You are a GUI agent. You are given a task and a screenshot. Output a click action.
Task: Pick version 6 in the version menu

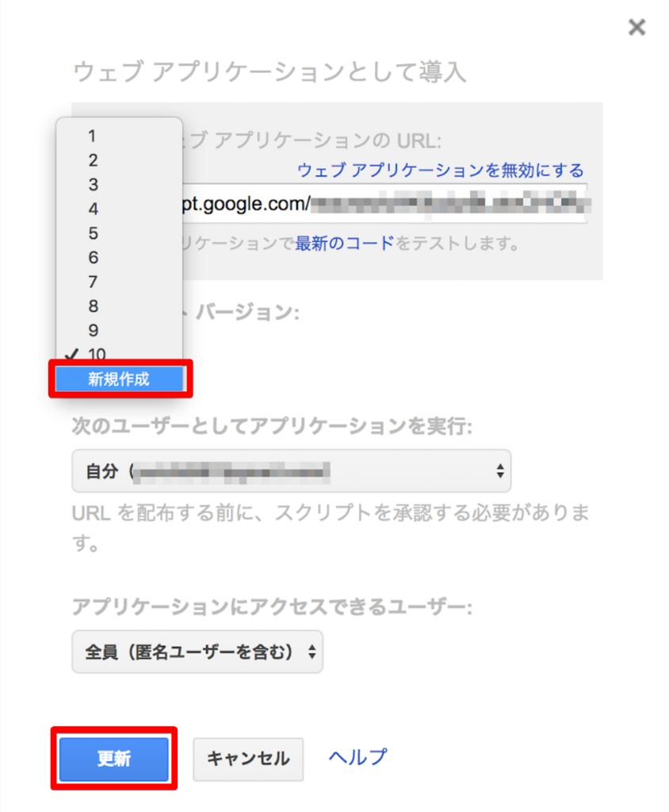pyautogui.click(x=119, y=258)
